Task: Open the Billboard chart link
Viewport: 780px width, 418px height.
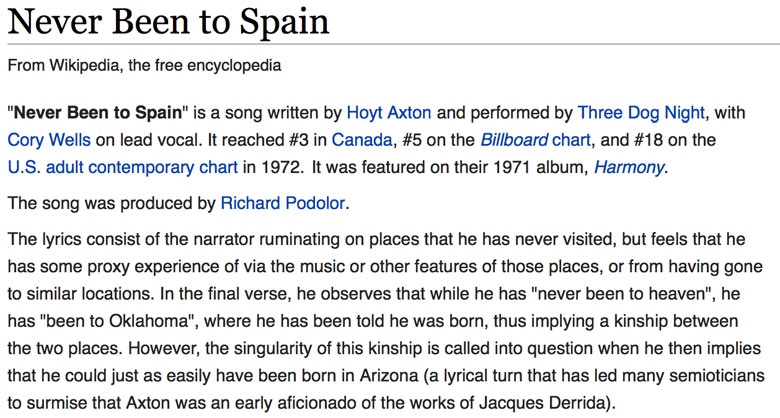Action: pos(535,140)
